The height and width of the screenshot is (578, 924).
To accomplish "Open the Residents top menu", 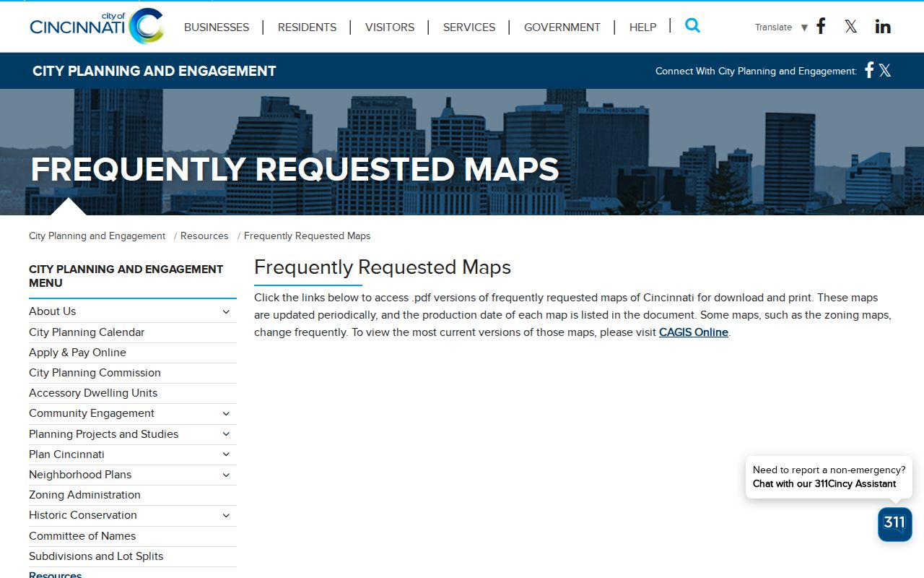I will click(307, 27).
